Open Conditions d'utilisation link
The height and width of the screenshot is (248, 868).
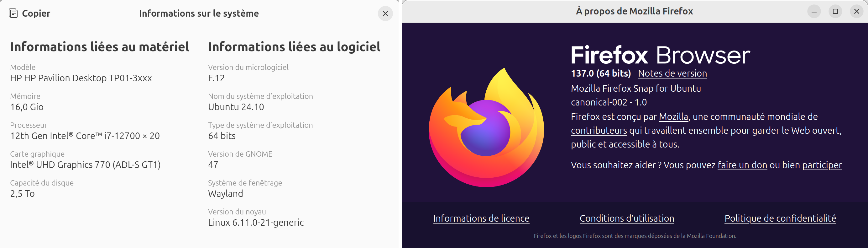point(627,218)
